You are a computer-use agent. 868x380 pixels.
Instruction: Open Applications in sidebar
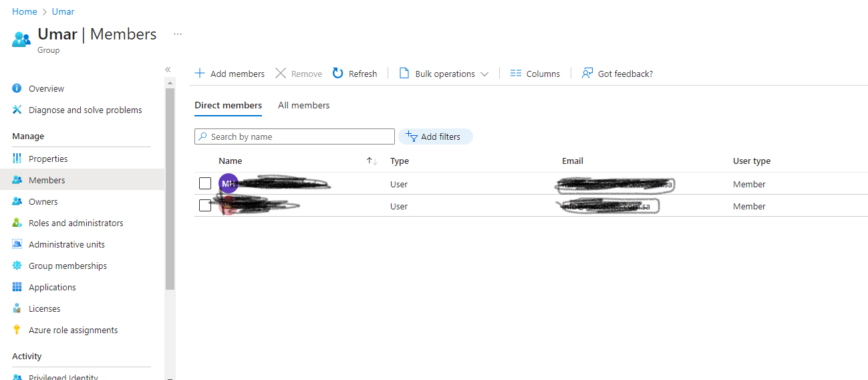[x=52, y=287]
